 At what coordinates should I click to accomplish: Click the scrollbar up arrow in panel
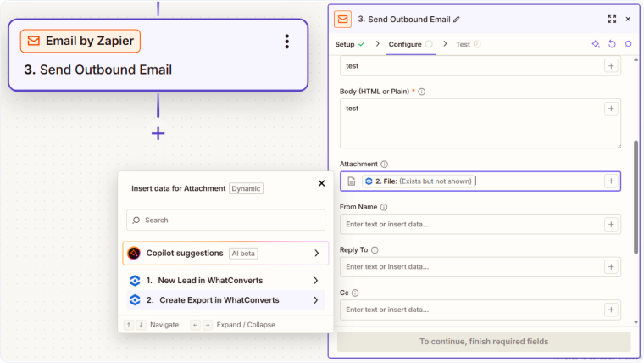(x=636, y=59)
